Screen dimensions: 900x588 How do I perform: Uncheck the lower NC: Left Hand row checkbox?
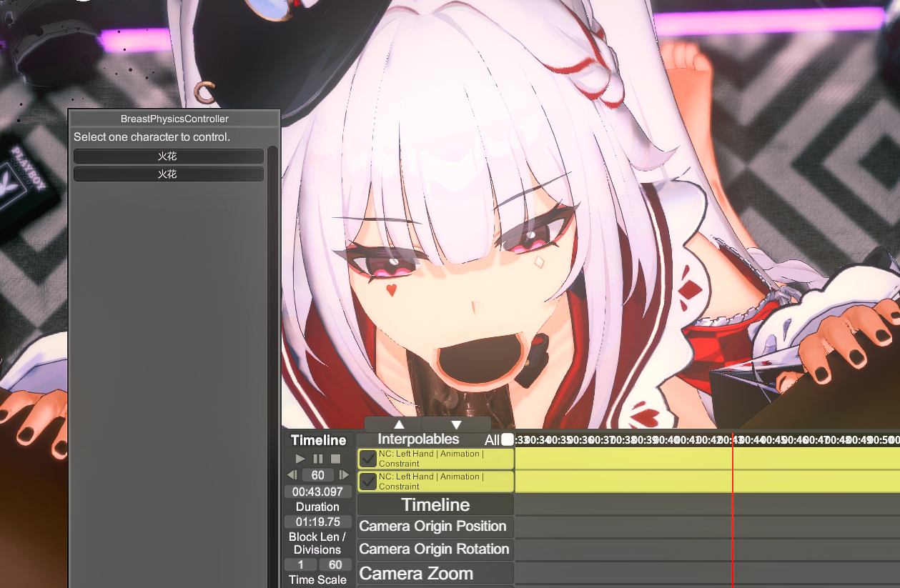click(368, 482)
